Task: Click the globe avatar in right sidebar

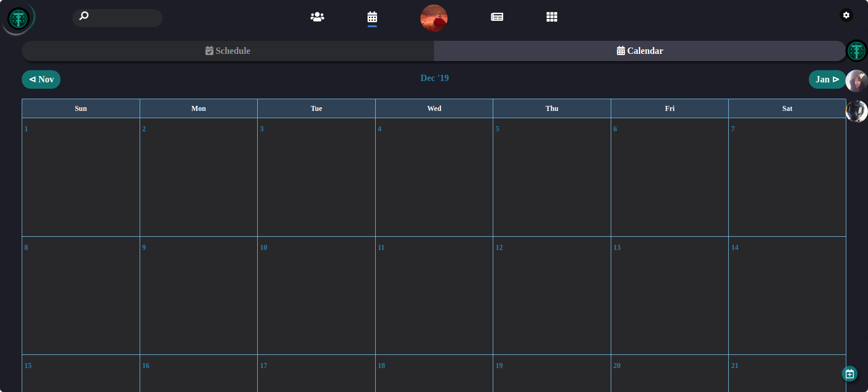Action: click(857, 50)
